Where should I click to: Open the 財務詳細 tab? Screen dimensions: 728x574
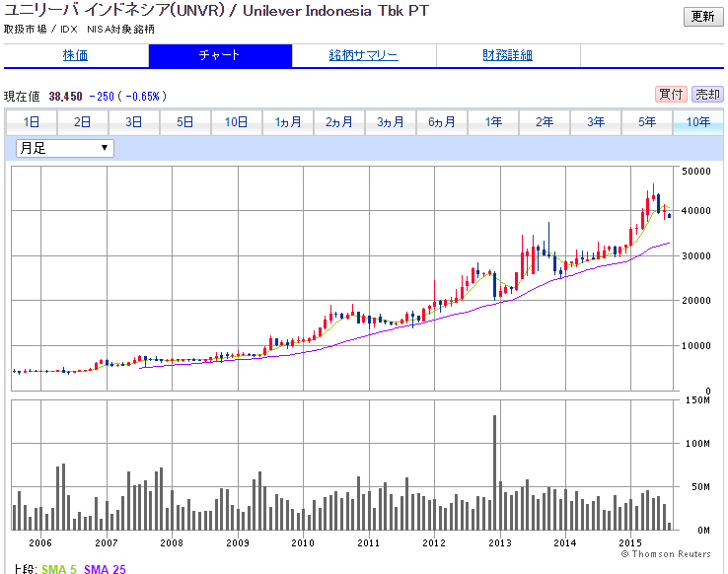pos(507,55)
